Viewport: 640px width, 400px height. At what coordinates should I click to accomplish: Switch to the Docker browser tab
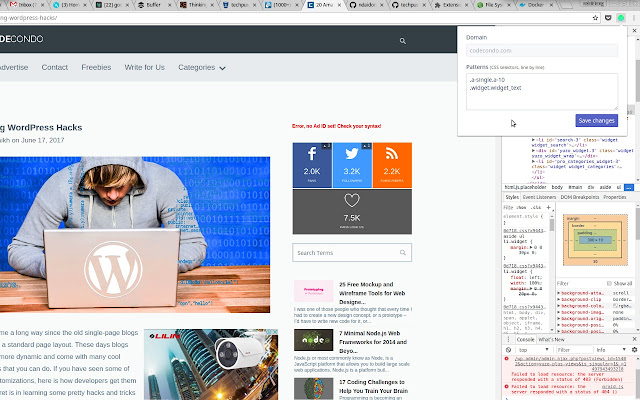(534, 5)
